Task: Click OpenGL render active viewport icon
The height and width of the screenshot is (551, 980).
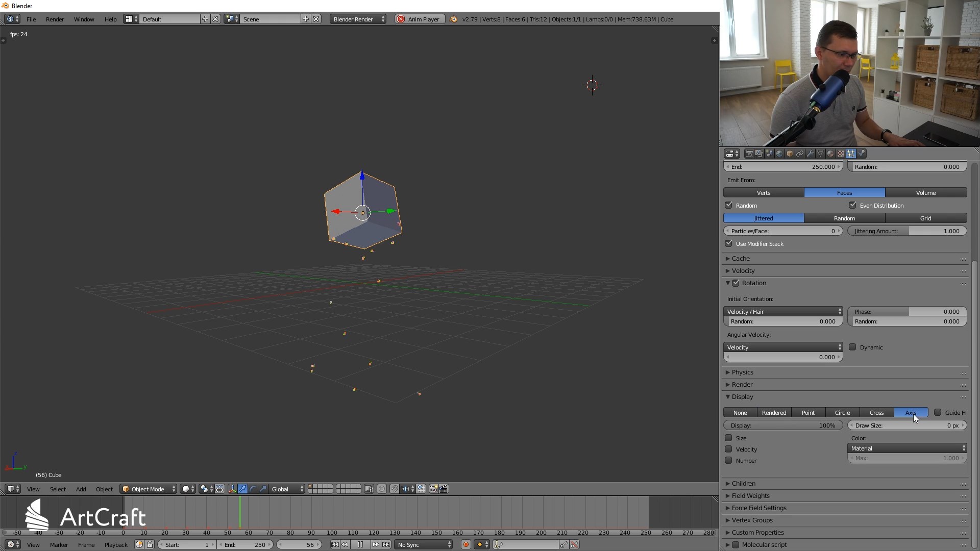Action: click(433, 489)
